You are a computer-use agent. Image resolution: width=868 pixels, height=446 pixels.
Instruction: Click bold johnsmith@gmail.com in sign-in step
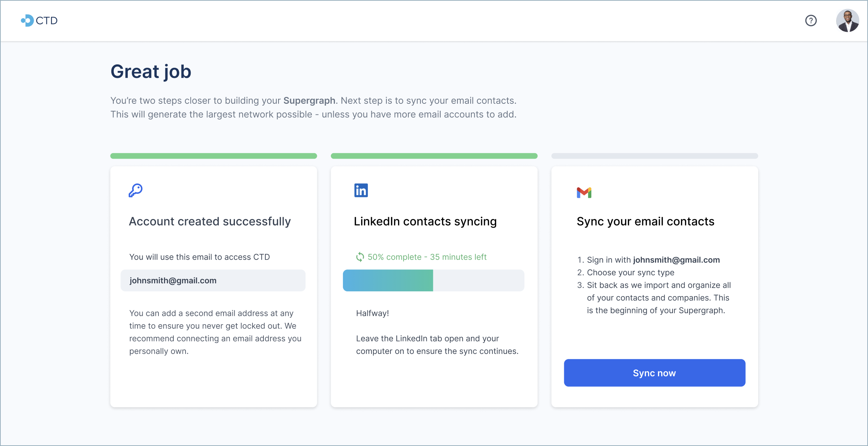(x=676, y=260)
